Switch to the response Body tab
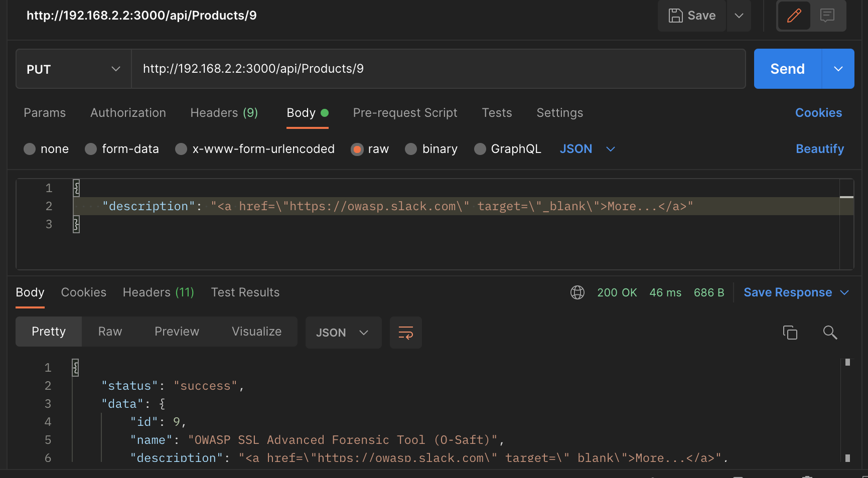868x478 pixels. 30,292
